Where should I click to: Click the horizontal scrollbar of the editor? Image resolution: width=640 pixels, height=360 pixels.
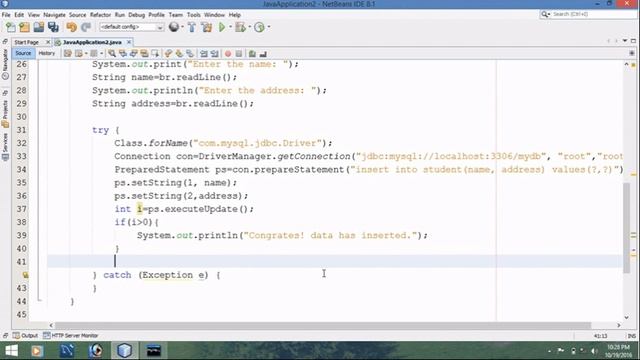pos(322,325)
